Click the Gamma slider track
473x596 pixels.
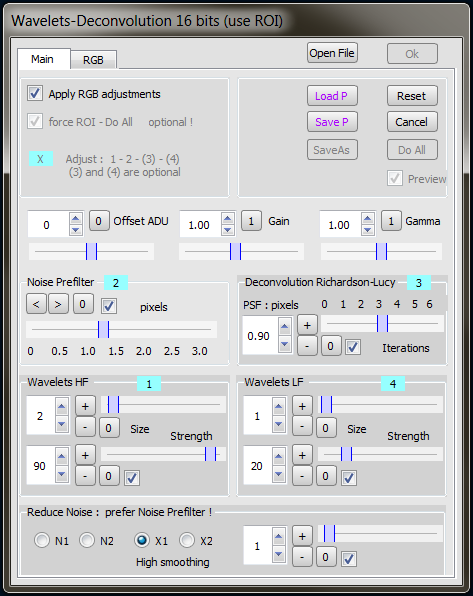click(x=381, y=252)
